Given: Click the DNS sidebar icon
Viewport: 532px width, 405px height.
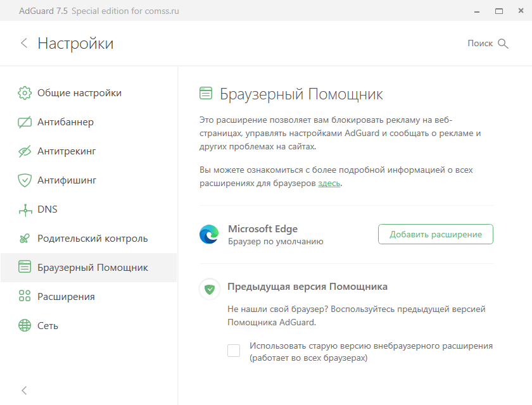Looking at the screenshot, I should pyautogui.click(x=25, y=209).
